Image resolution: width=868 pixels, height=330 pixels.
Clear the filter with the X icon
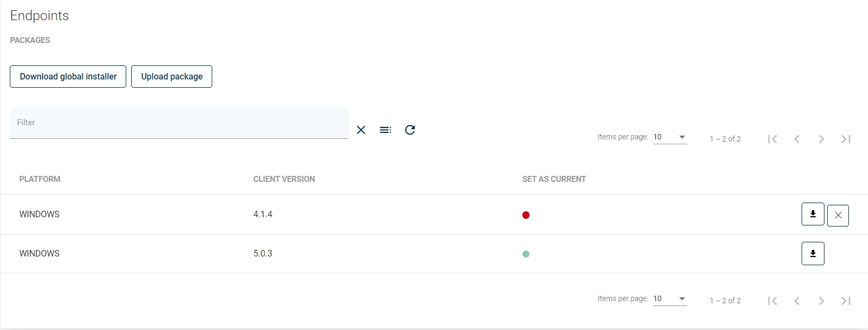[x=361, y=130]
